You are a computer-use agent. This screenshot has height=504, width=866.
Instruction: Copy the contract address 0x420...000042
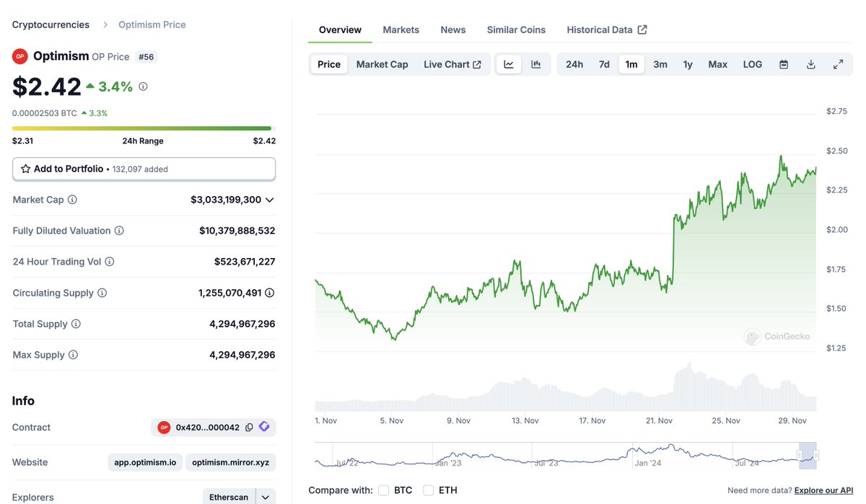coord(249,428)
